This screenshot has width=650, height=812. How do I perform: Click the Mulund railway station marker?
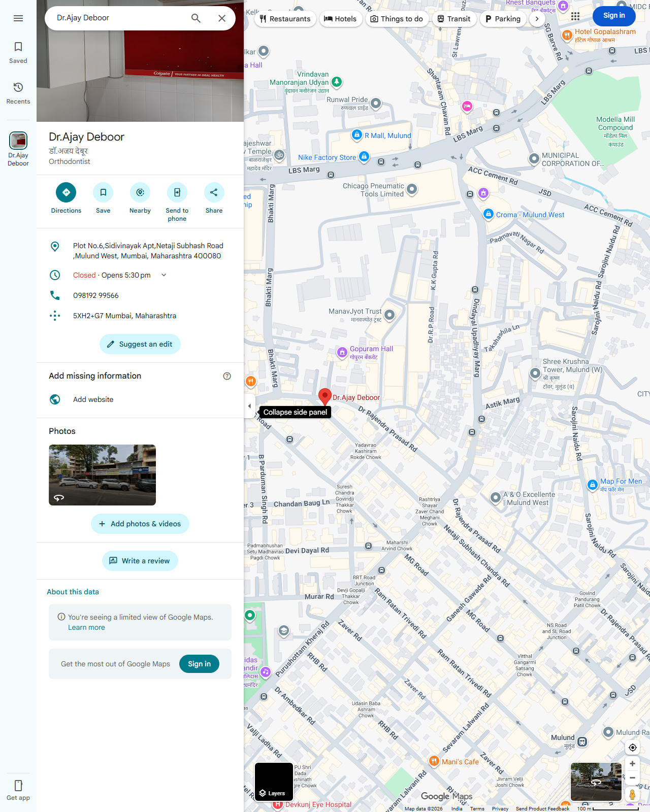pos(582,742)
